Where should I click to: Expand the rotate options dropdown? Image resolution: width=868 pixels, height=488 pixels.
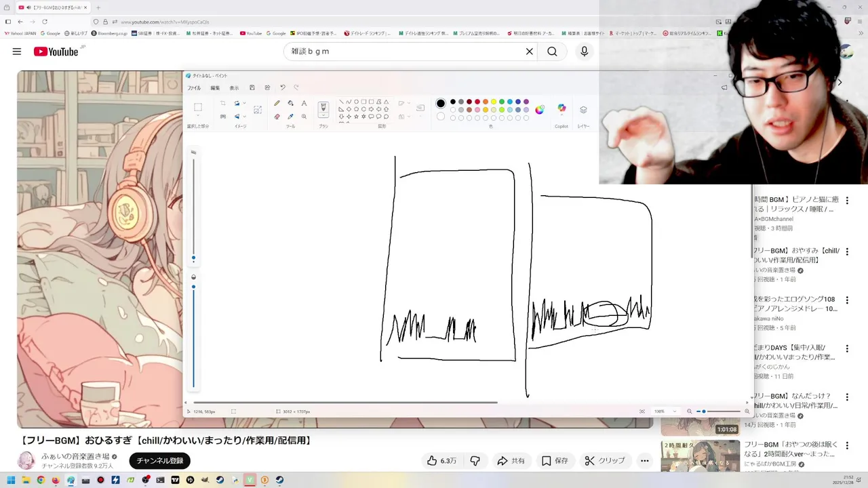pyautogui.click(x=244, y=103)
